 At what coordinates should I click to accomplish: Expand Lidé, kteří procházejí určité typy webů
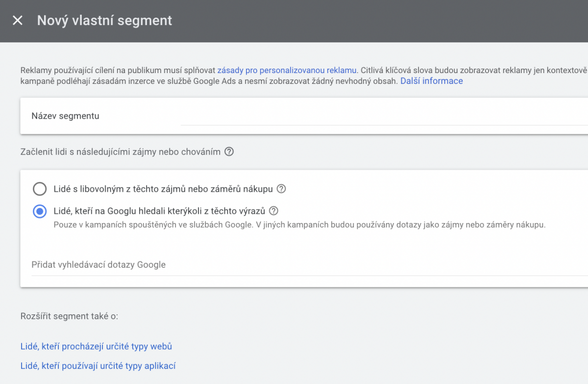coord(96,347)
